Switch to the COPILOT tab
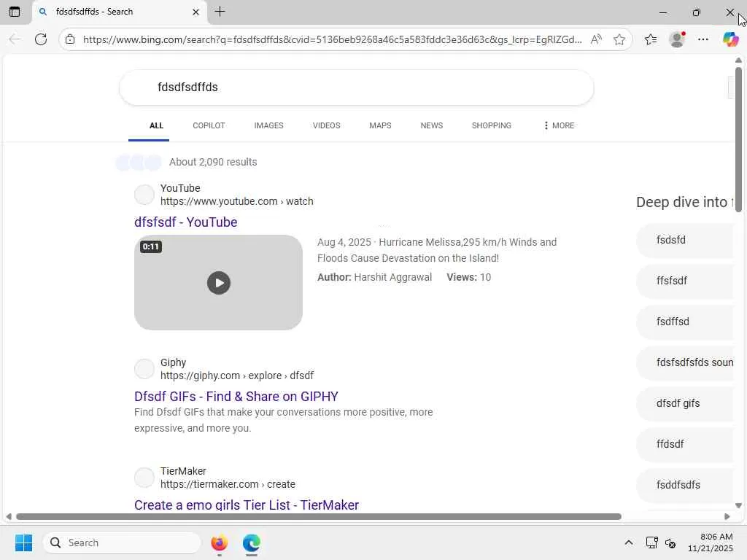Viewport: 747px width, 560px height. 209,125
